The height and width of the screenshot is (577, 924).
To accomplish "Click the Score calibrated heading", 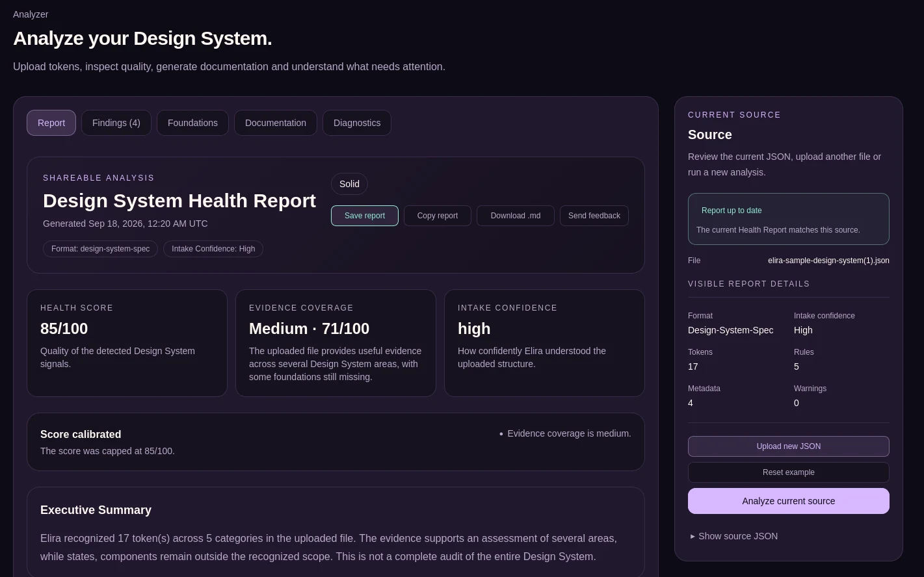I will (81, 434).
